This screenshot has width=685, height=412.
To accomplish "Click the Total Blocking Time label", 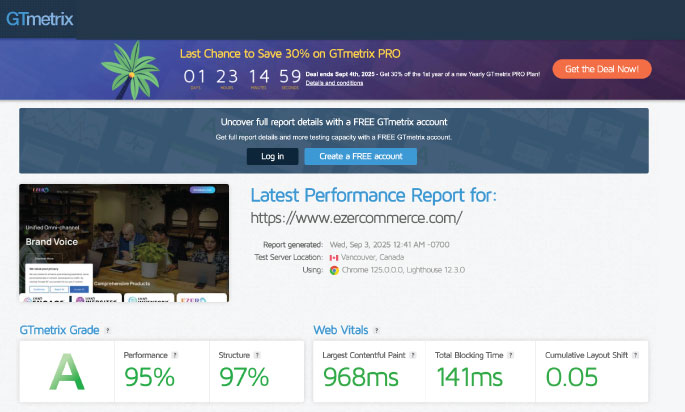I will (469, 355).
